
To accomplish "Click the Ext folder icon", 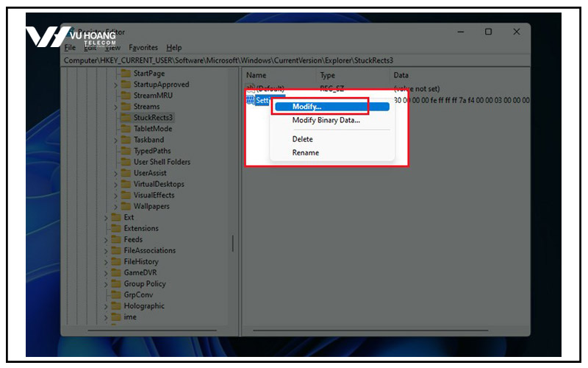I will pyautogui.click(x=116, y=217).
